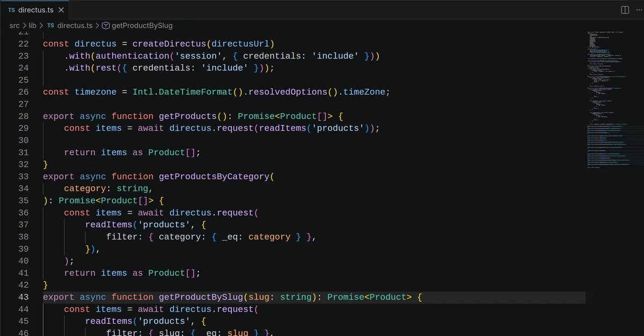Click line number 28 in the gutter
The height and width of the screenshot is (336, 644).
click(23, 116)
